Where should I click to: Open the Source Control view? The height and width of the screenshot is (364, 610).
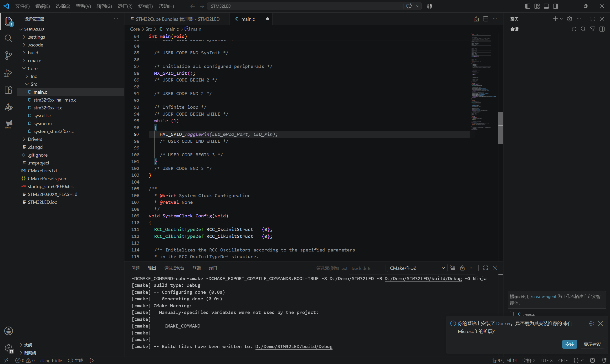tap(8, 56)
